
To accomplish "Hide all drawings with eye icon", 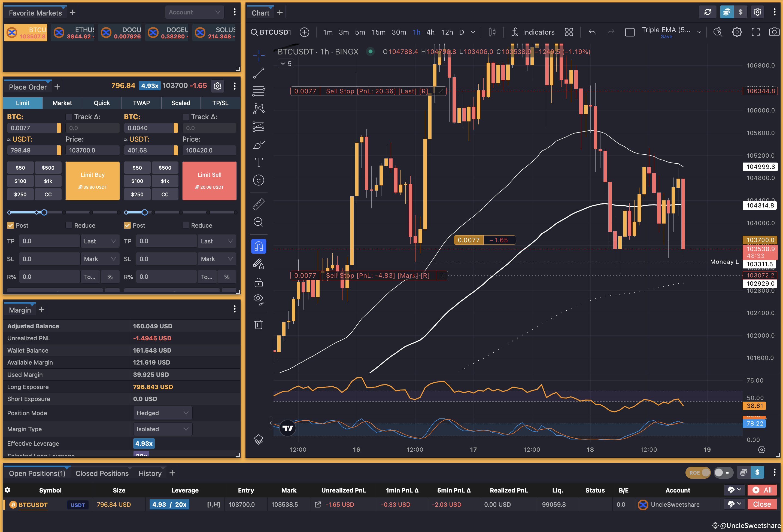I will 259,300.
